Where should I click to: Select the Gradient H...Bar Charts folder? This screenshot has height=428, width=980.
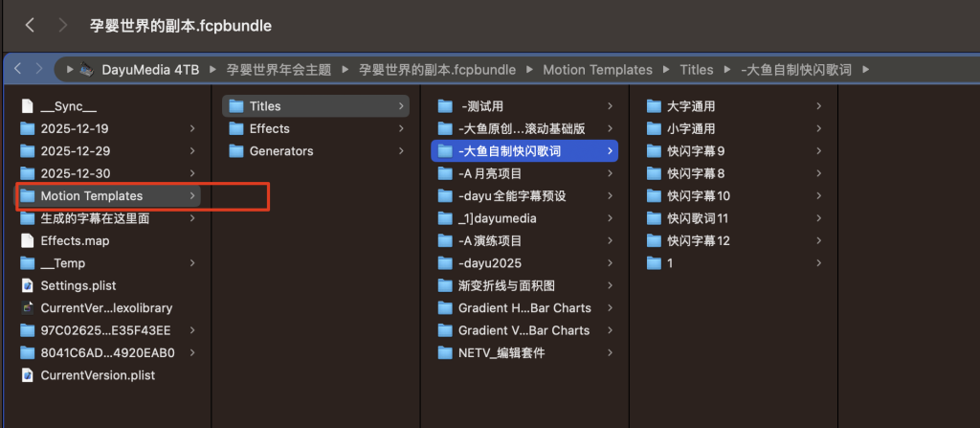point(523,307)
